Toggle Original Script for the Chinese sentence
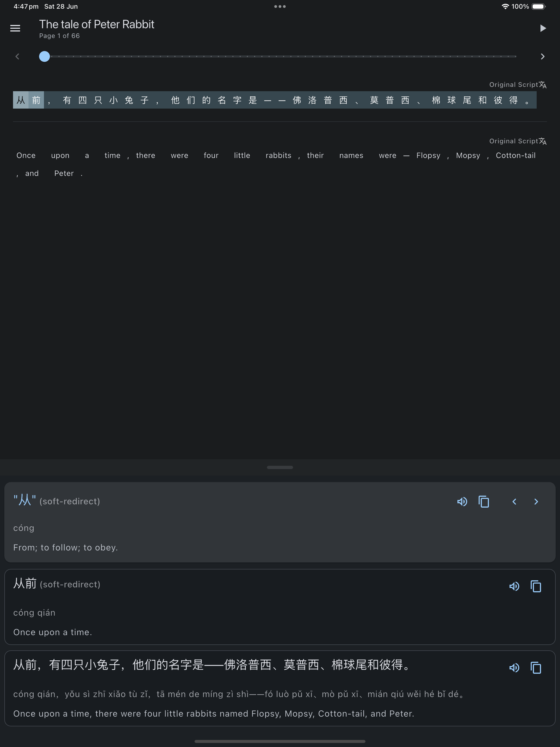 [518, 84]
